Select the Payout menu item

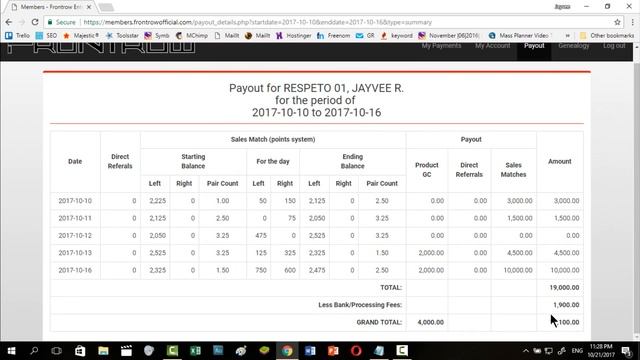tap(534, 46)
